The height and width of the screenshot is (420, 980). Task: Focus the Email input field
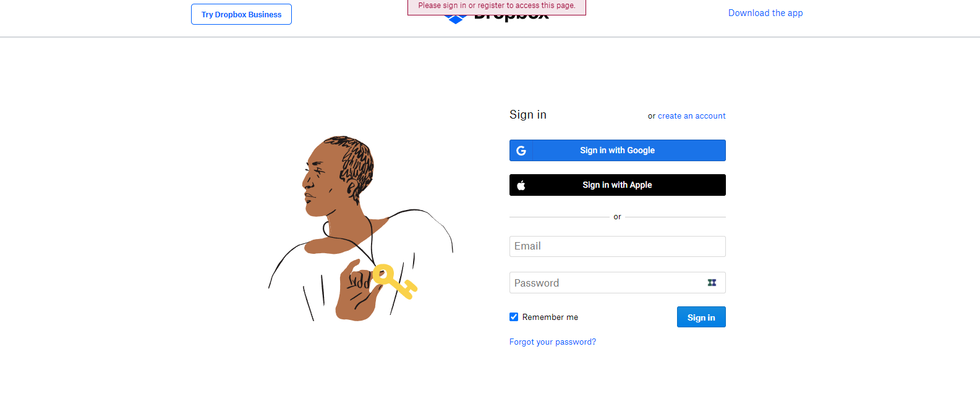click(x=618, y=246)
